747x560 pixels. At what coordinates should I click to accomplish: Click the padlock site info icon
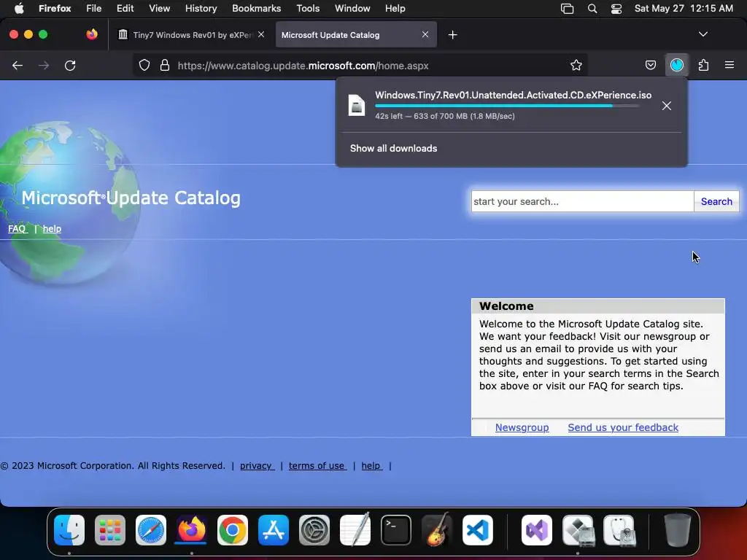coord(165,65)
